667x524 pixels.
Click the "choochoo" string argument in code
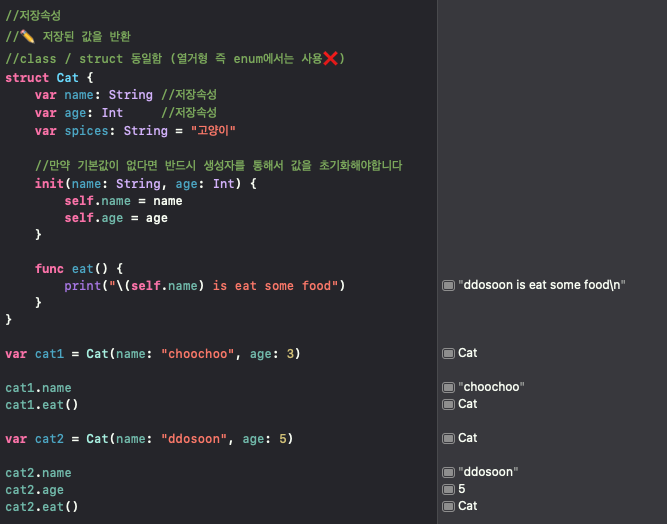[197, 354]
